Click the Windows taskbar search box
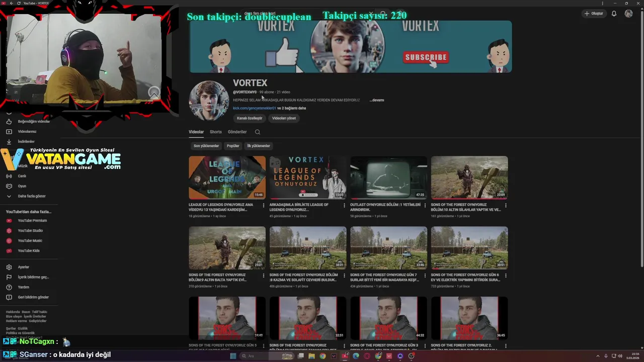The height and width of the screenshot is (362, 644). [267, 356]
